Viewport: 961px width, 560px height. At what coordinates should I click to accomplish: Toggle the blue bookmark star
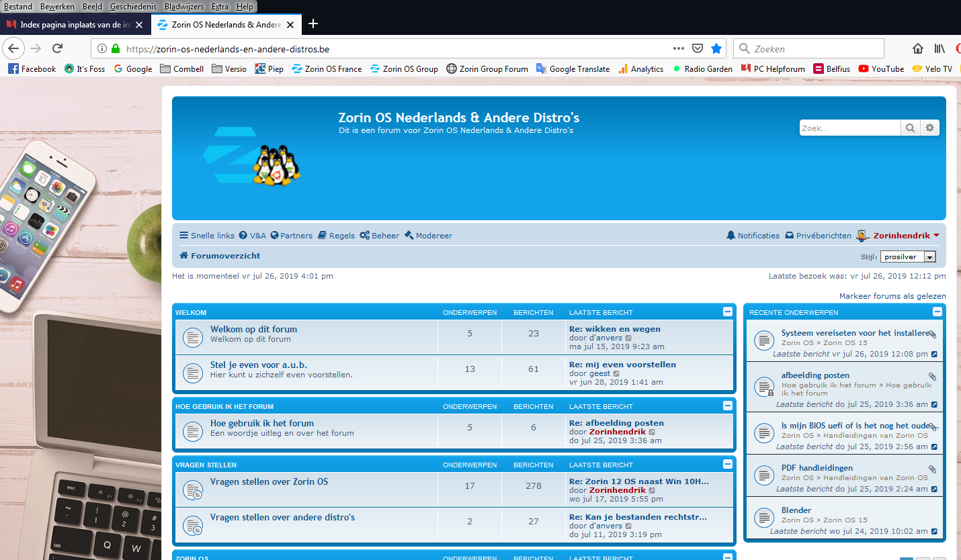click(716, 48)
